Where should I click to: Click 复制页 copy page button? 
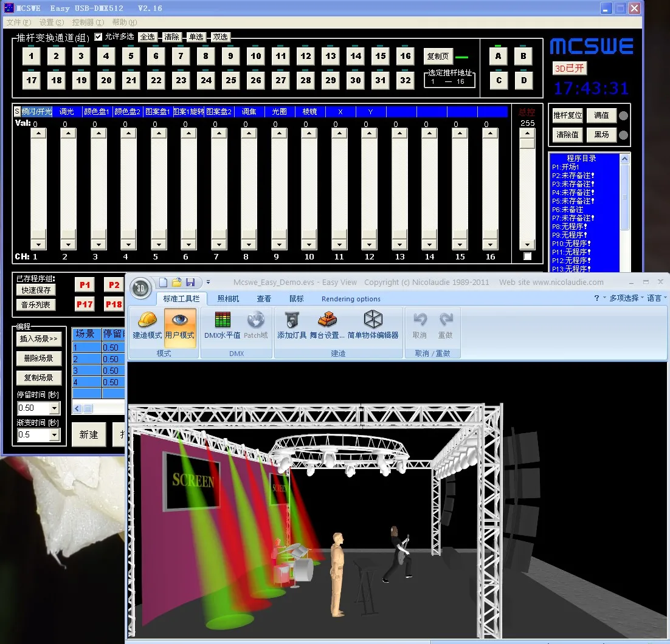coord(438,57)
